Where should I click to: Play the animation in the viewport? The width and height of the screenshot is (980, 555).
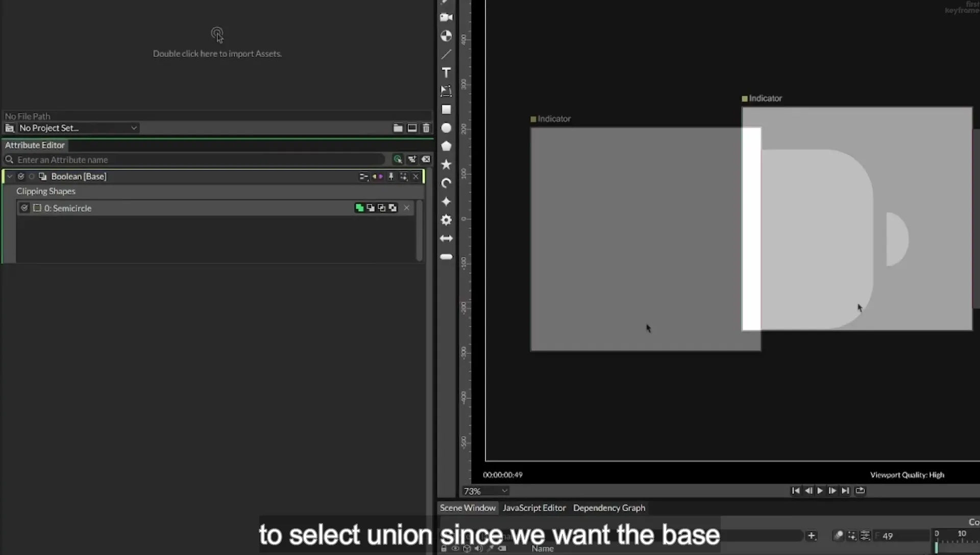[820, 491]
